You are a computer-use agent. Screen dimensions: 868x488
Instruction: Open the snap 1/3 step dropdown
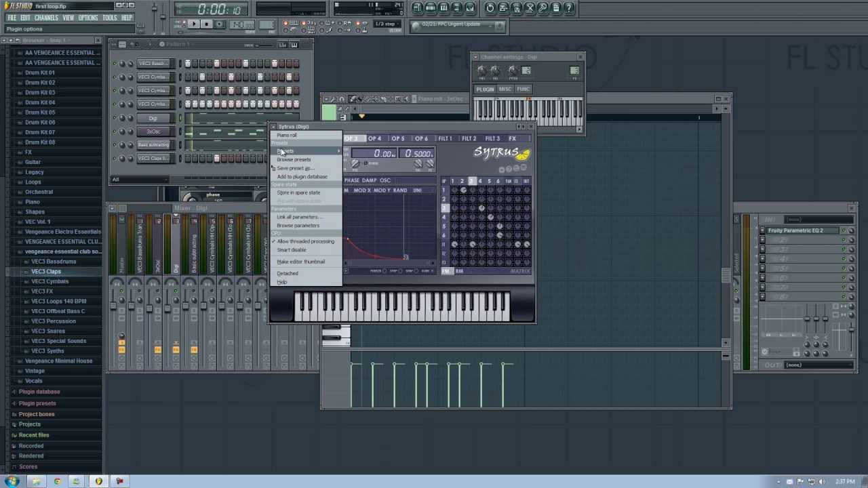click(387, 24)
